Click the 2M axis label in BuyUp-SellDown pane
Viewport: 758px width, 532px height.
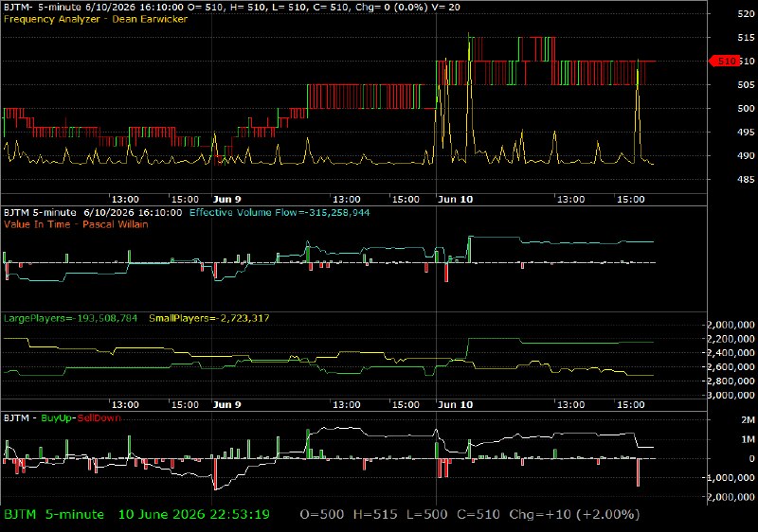(x=748, y=420)
